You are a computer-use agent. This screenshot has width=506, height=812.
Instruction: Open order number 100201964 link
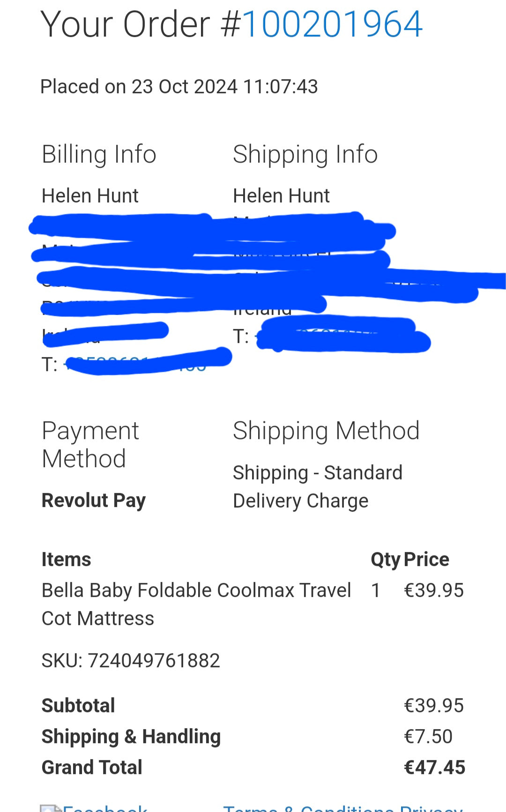click(332, 24)
